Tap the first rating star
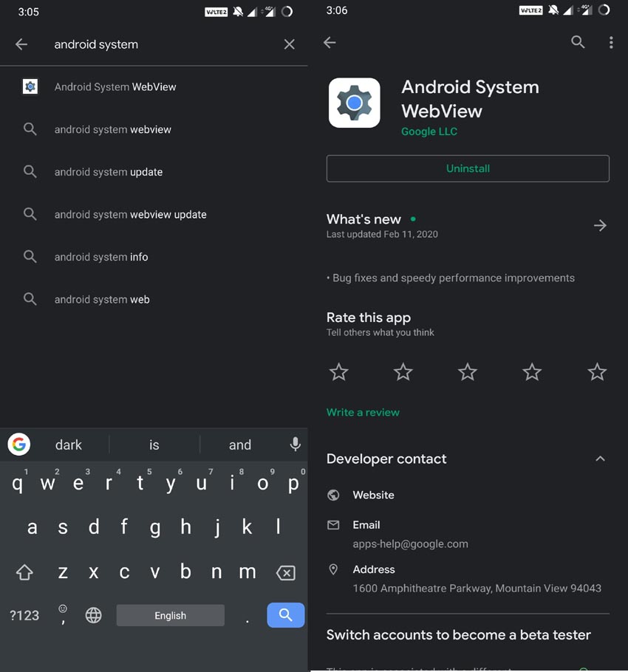628x672 pixels. [x=338, y=372]
